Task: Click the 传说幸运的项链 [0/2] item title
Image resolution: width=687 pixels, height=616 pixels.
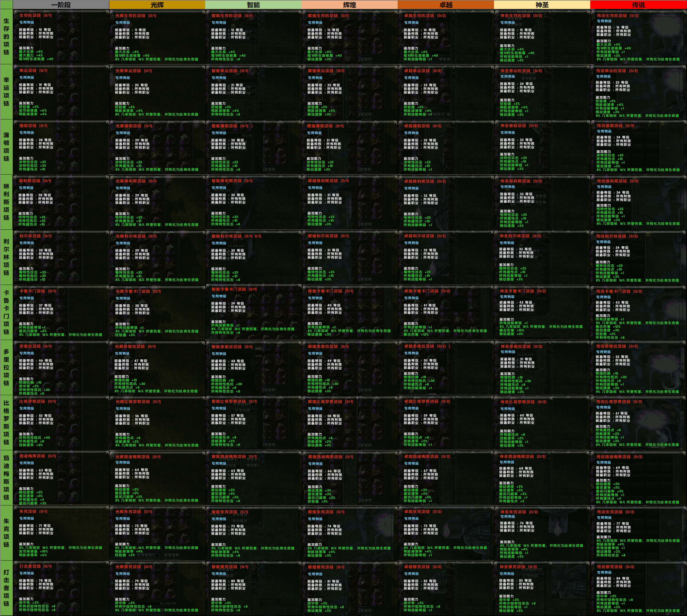Action: [x=617, y=71]
